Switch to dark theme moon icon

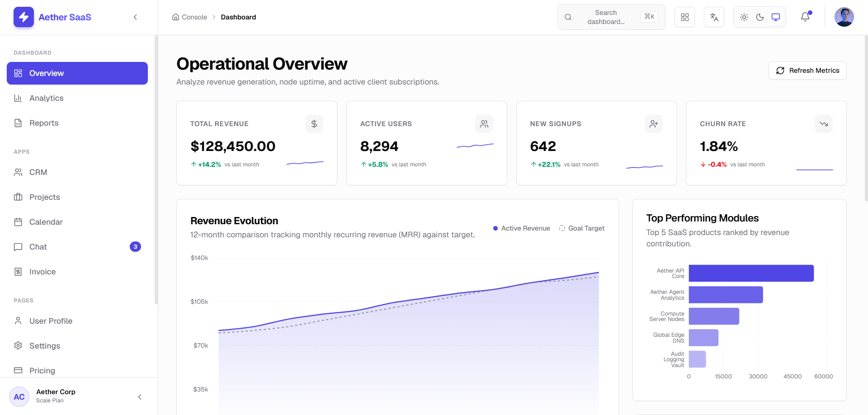pos(760,17)
